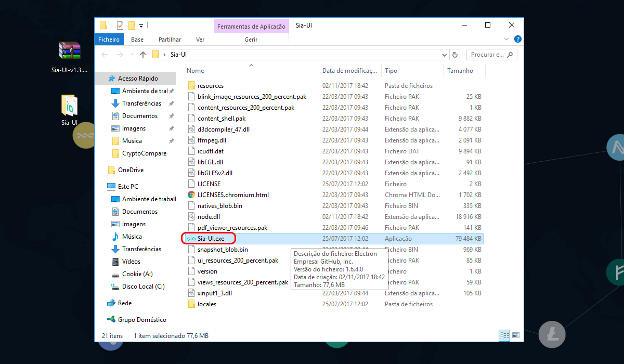Open Transferências under Este PC
The width and height of the screenshot is (624, 364).
click(141, 249)
